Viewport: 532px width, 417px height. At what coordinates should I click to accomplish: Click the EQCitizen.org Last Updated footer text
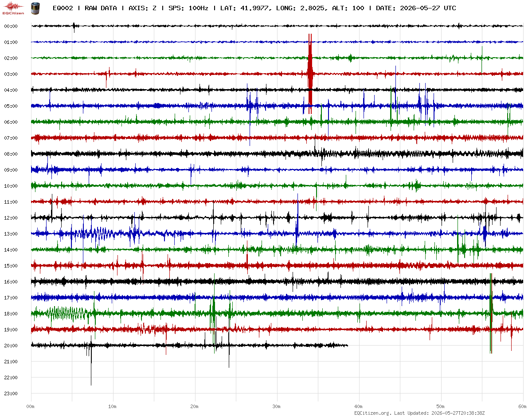[419, 413]
